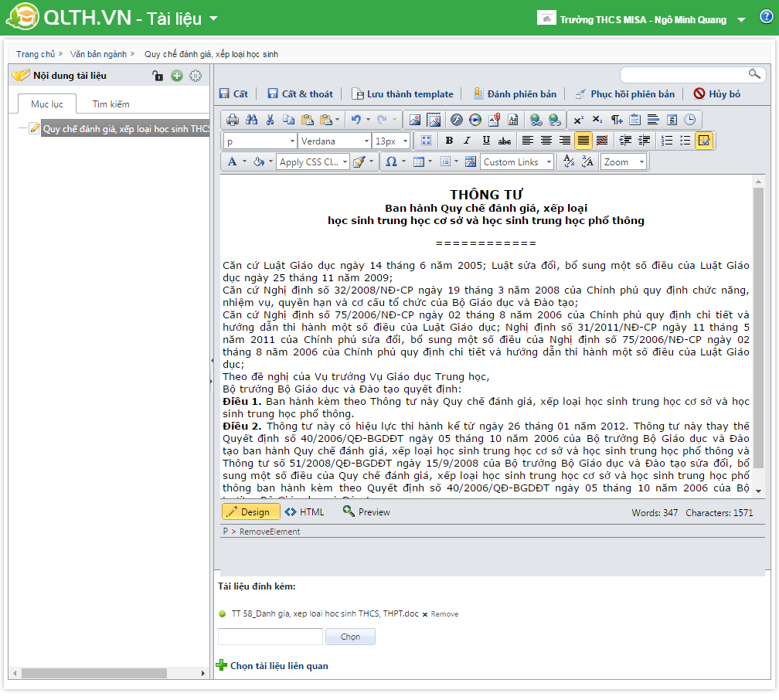This screenshot has height=700, width=779.
Task: Click the Remove Link globe icon
Action: [555, 120]
